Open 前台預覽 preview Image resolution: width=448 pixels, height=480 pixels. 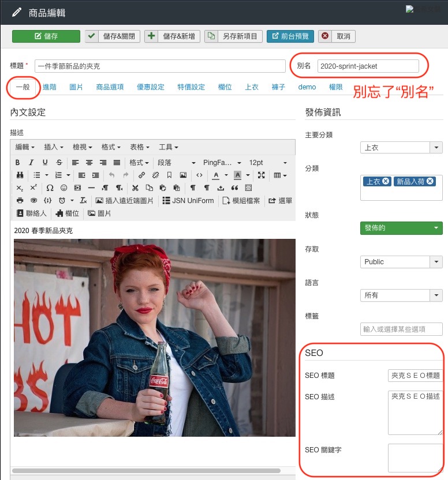click(x=290, y=36)
